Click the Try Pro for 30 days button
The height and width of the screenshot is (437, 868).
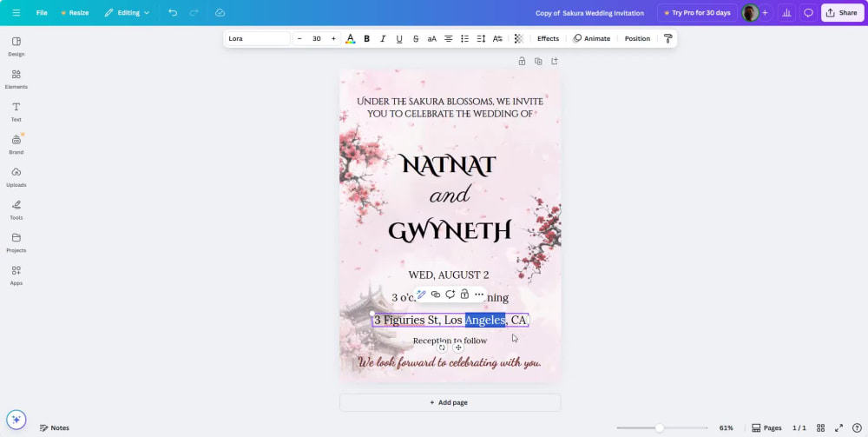(x=697, y=13)
